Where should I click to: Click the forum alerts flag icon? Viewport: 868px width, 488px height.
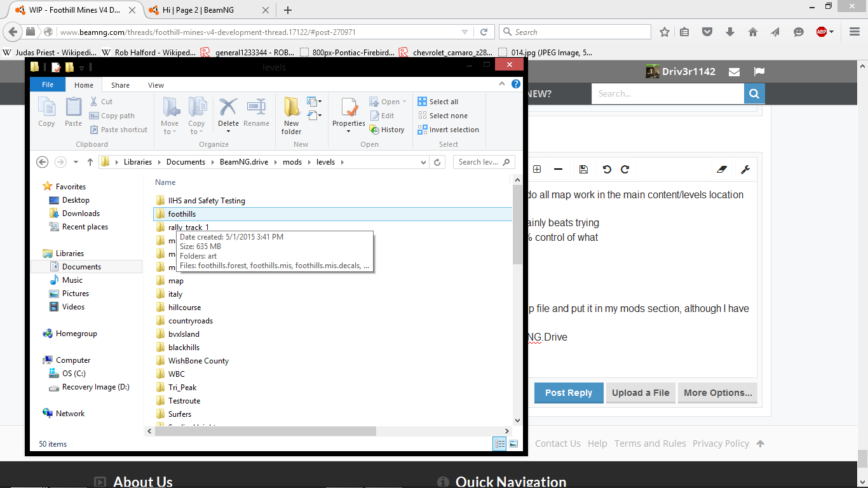(x=759, y=72)
